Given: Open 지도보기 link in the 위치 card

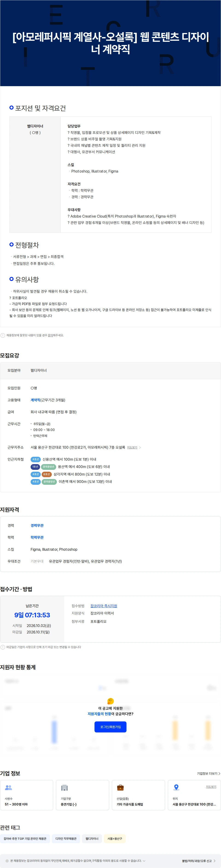Looking at the screenshot, I should 211,786.
